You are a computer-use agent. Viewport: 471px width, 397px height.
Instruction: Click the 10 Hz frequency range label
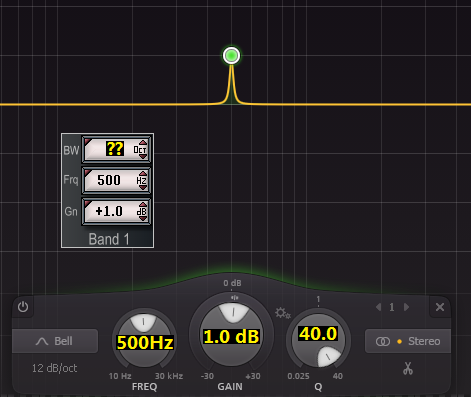coord(120,376)
